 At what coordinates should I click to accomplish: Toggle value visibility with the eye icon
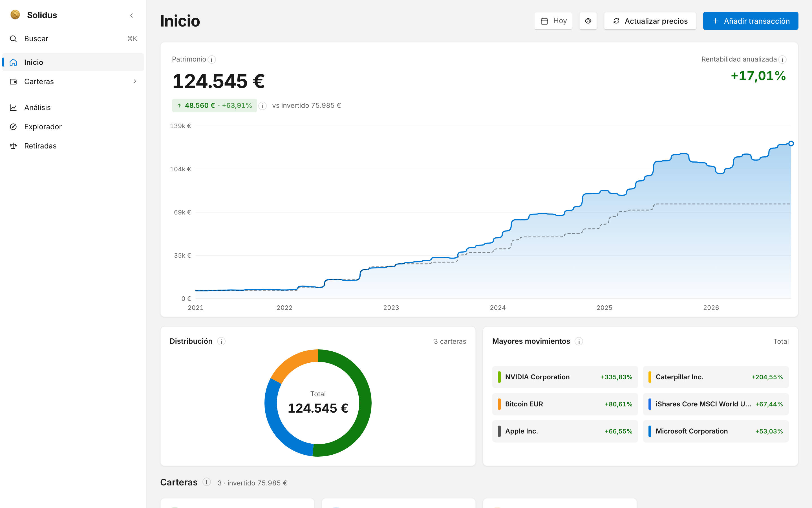point(588,21)
